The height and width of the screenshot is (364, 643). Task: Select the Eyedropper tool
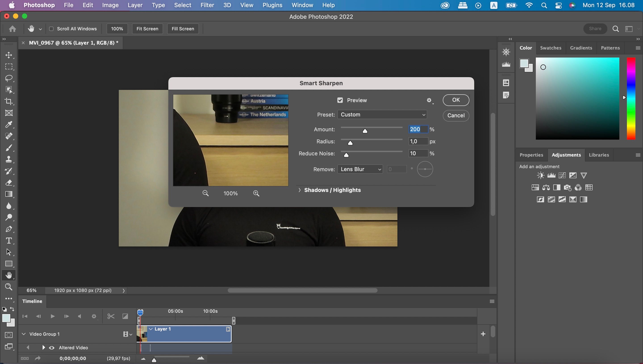[x=9, y=124]
